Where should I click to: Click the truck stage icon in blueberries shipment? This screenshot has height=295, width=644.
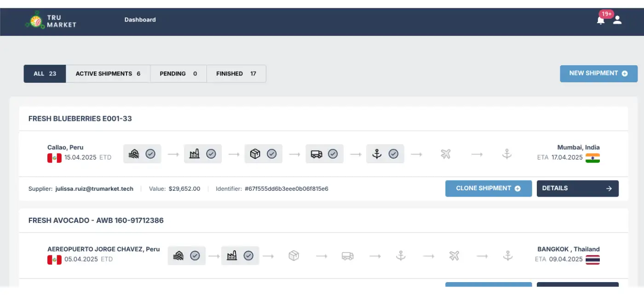tap(316, 154)
